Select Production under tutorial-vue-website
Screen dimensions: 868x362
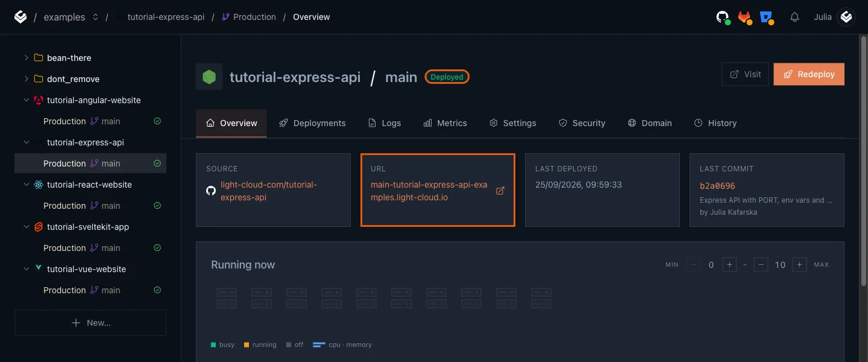coord(90,290)
